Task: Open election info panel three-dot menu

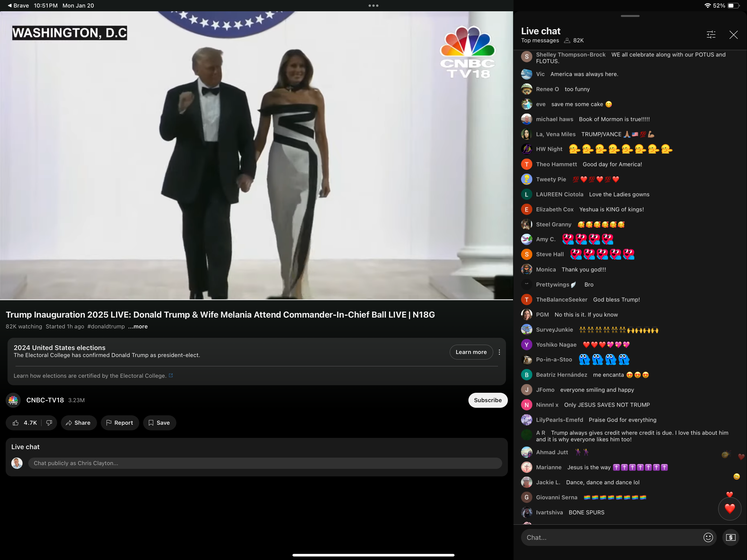Action: [499, 352]
